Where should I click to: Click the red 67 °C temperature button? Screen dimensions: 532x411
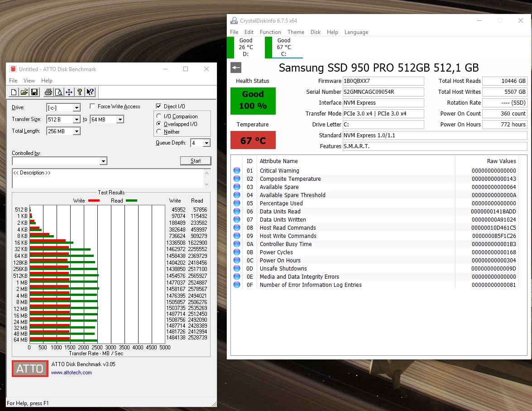tap(253, 140)
